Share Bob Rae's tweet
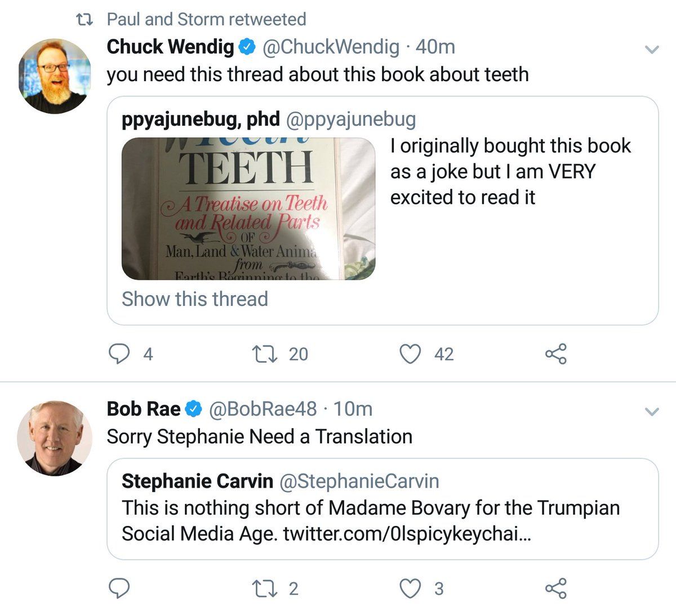This screenshot has width=676, height=616. (556, 588)
